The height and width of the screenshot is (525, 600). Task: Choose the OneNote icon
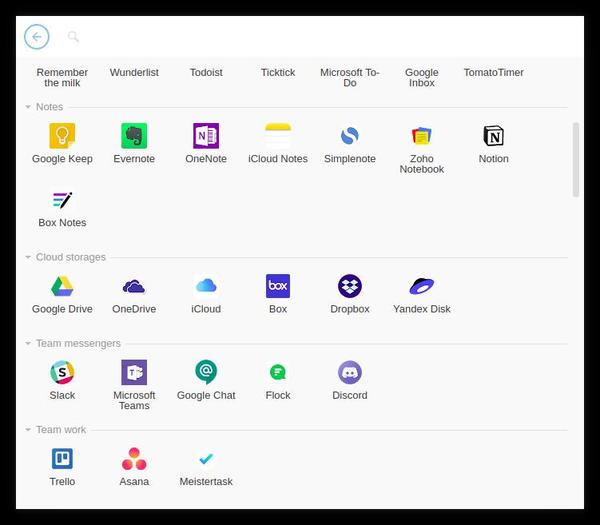206,135
